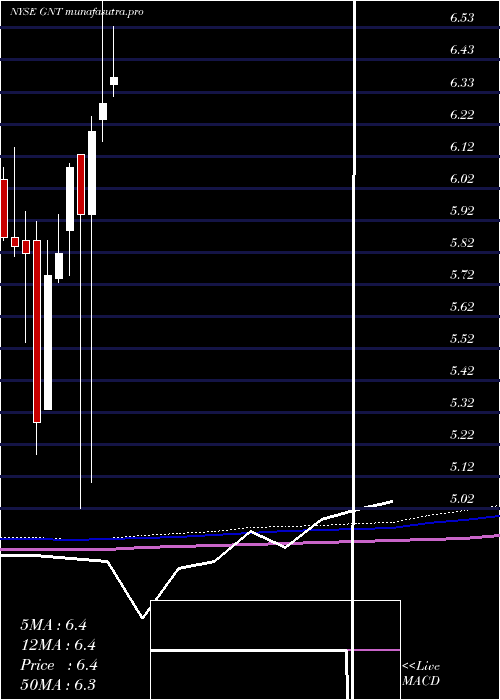Click the 6.33 price axis label

462,83
